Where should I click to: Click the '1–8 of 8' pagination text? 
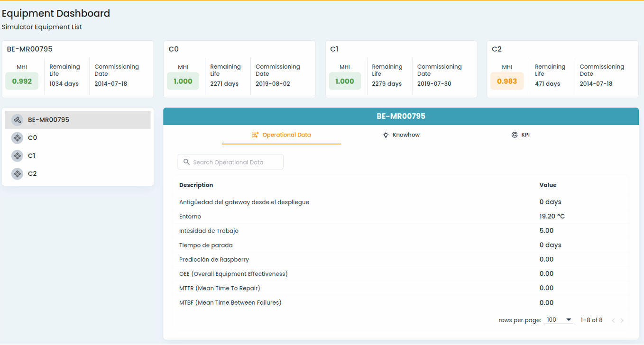click(591, 320)
